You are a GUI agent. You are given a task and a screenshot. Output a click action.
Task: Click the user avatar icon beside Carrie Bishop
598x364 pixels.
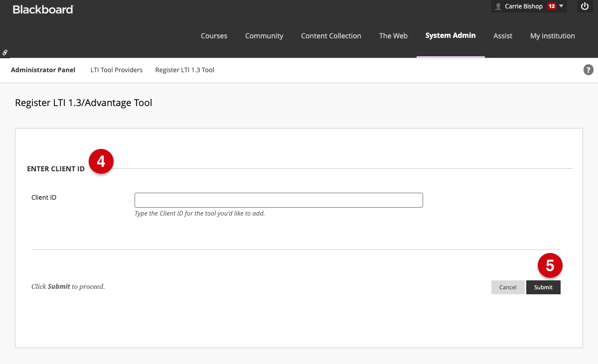498,6
